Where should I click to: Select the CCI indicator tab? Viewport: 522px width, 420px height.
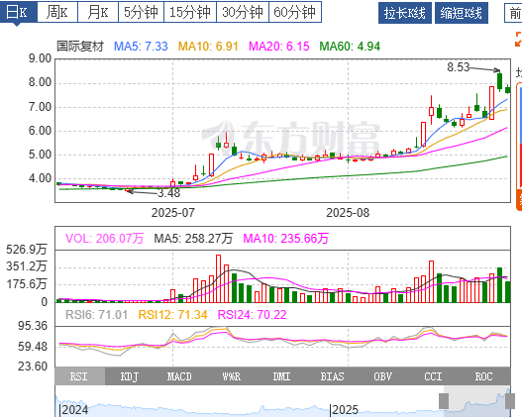(433, 376)
